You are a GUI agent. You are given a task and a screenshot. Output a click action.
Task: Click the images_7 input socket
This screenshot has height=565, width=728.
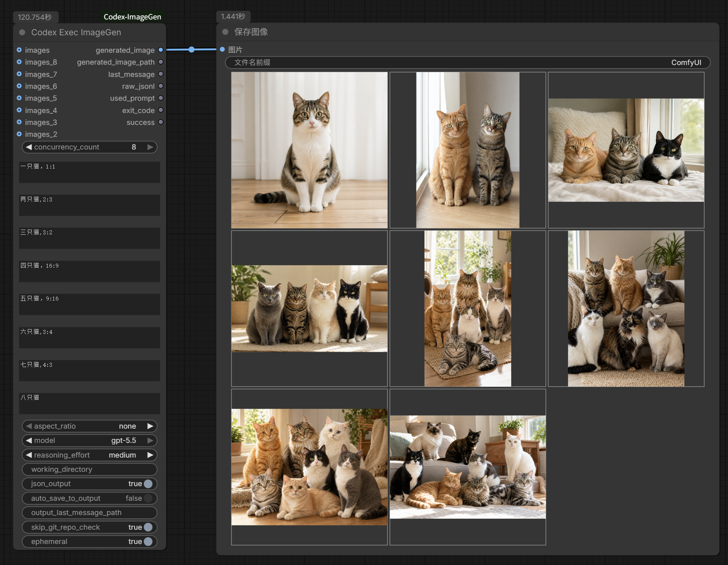19,74
